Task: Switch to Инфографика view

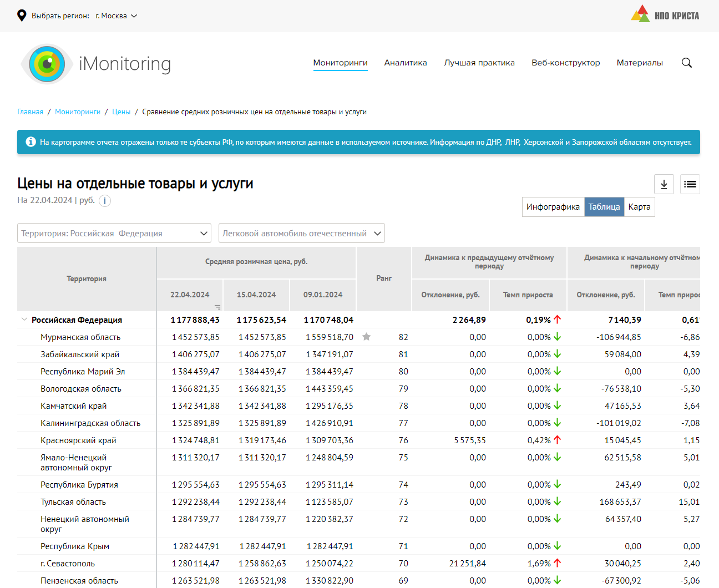Action: [x=553, y=207]
